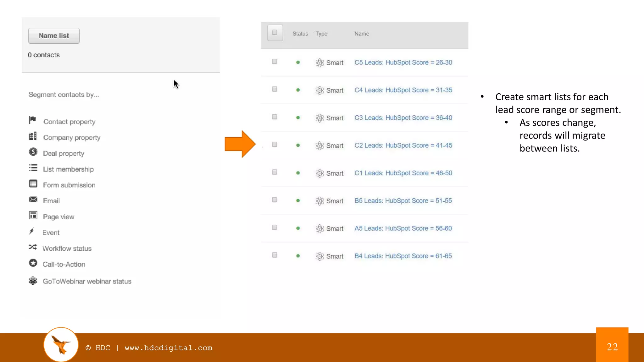Click the green status dot for C1 Leads

[298, 173]
